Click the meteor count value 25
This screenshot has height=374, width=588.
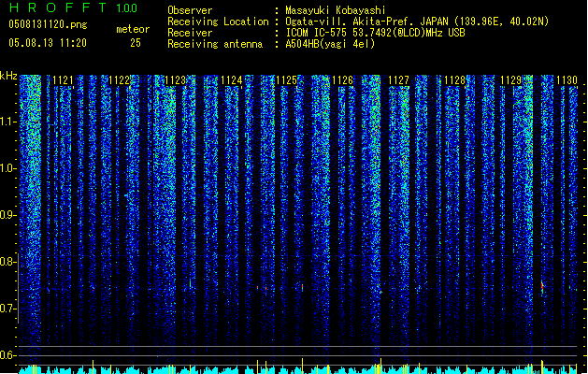136,43
